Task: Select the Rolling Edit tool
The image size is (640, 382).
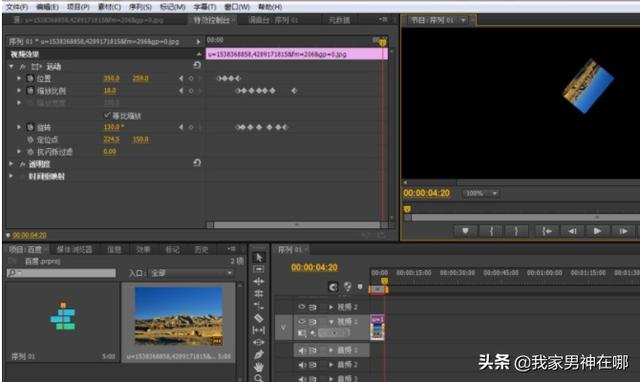Action: click(259, 293)
